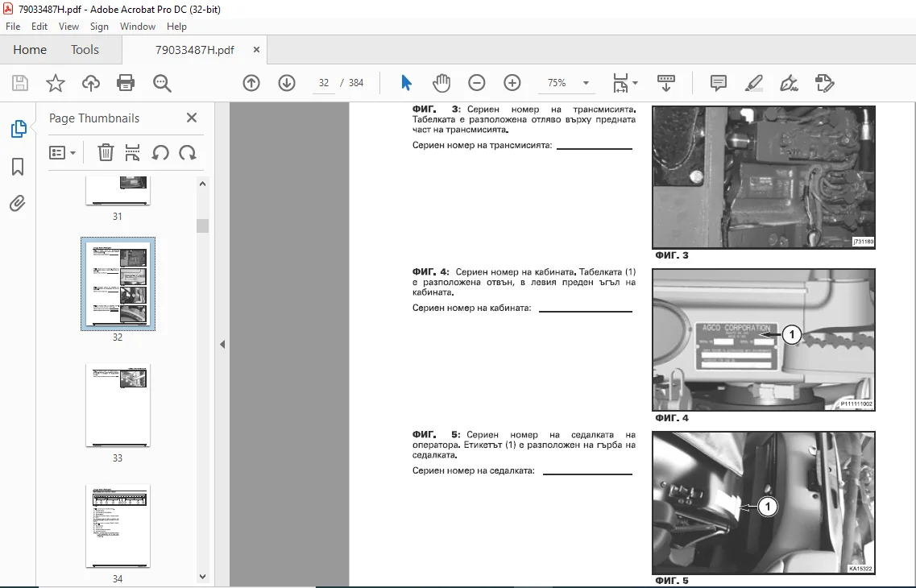Click the text 'Сериен номер на седалката:'
Viewport: 916px width, 588px height.
[x=474, y=470]
